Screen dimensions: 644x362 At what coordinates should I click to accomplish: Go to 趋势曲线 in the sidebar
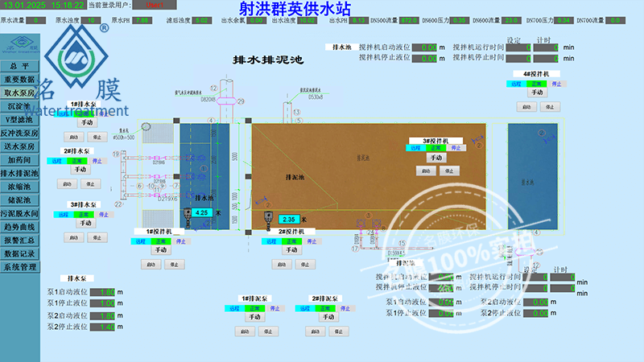(19, 227)
